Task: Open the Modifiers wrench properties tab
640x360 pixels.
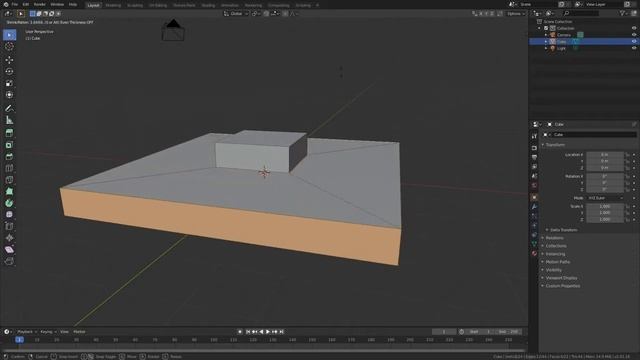Action: point(534,207)
